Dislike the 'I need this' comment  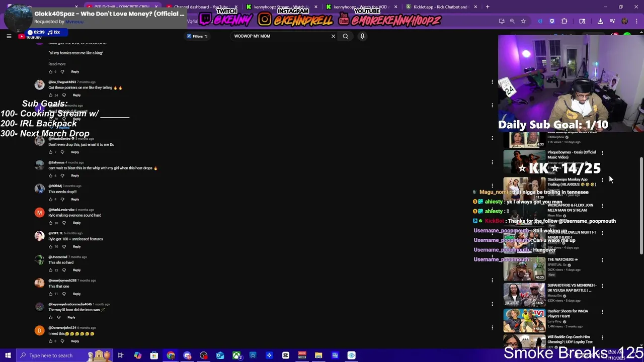62,341
